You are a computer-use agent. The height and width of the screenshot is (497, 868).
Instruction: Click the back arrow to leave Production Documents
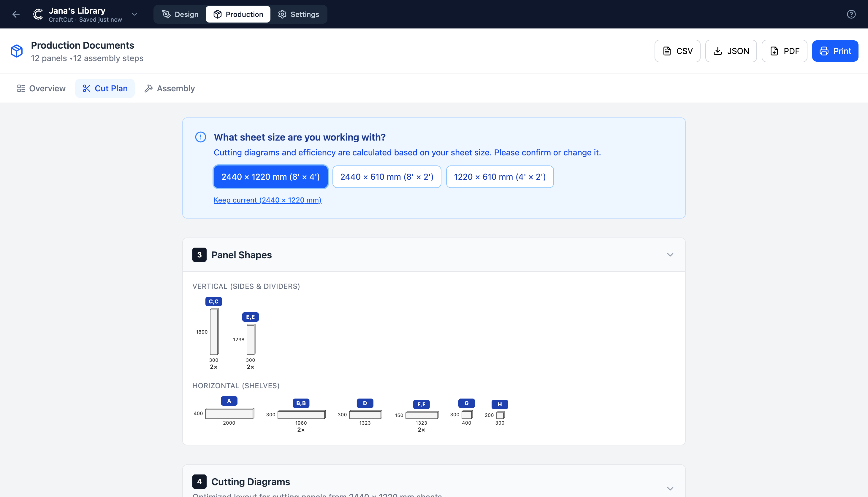(x=16, y=14)
